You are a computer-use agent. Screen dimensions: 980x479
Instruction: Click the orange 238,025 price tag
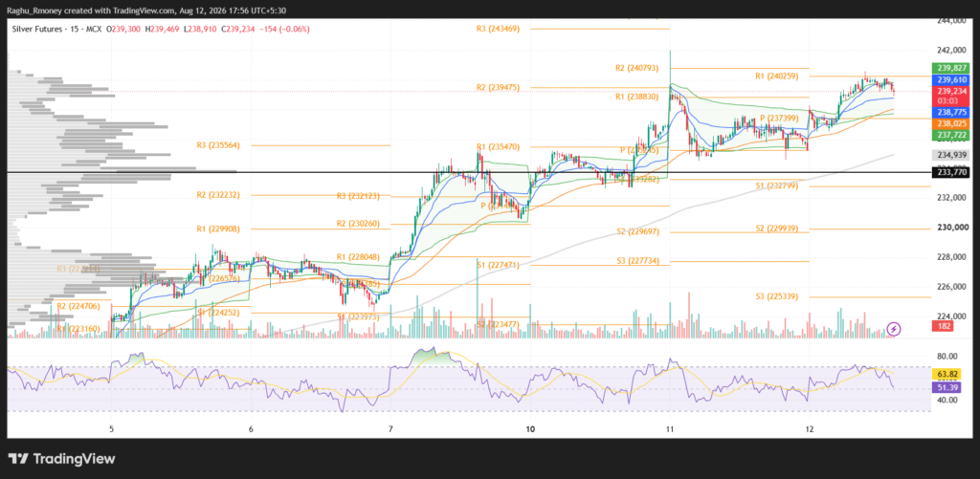pos(950,124)
